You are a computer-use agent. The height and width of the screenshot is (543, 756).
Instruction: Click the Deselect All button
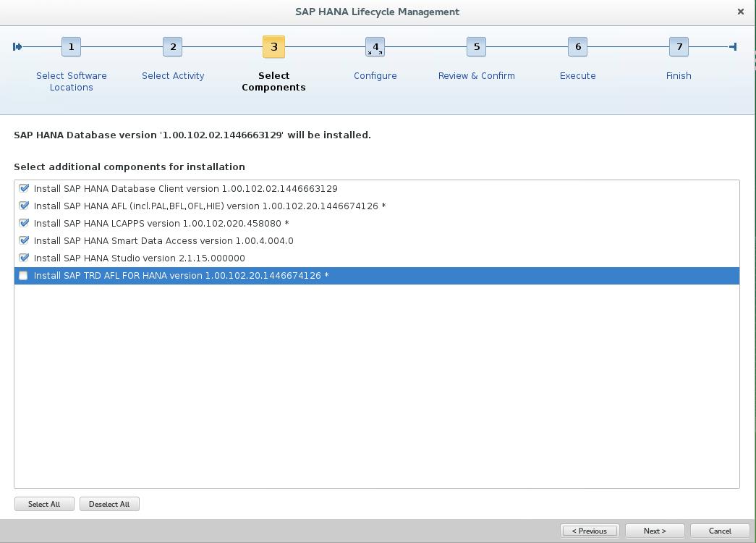coord(109,503)
